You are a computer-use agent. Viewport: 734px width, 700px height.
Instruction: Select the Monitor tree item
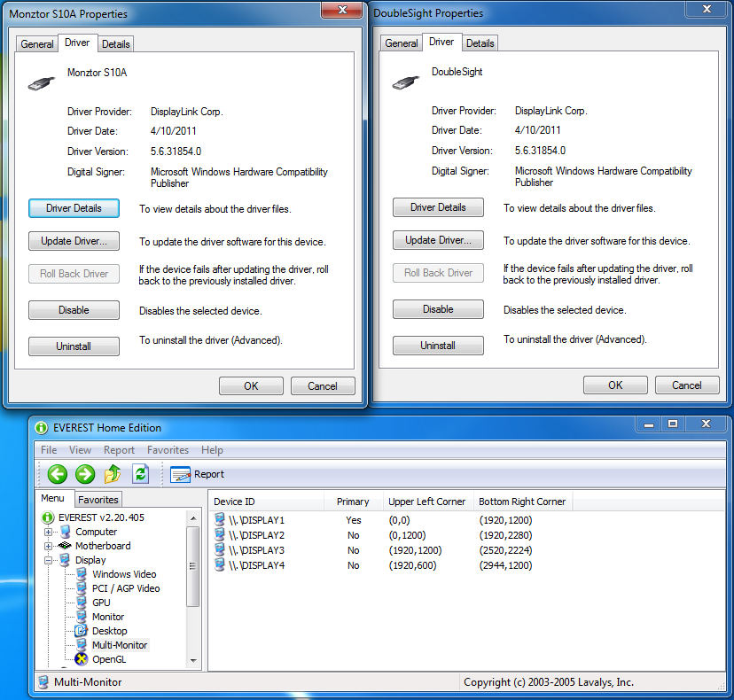point(108,617)
